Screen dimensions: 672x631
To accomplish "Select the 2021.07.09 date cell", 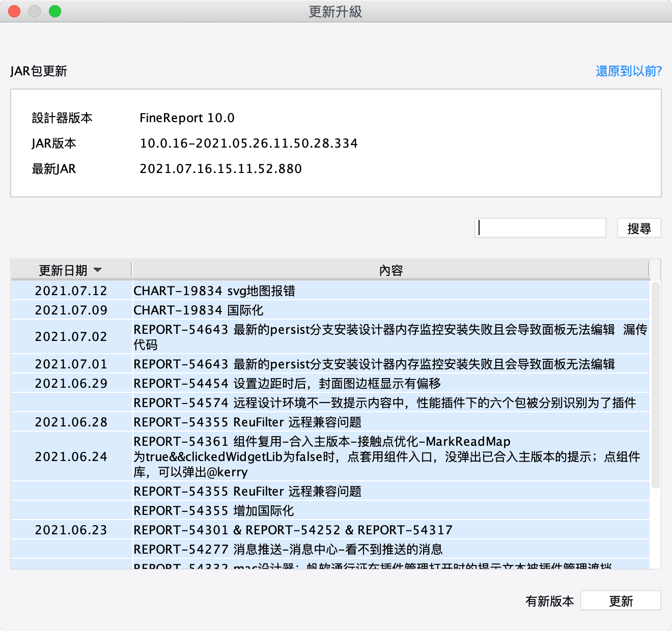I will point(71,310).
